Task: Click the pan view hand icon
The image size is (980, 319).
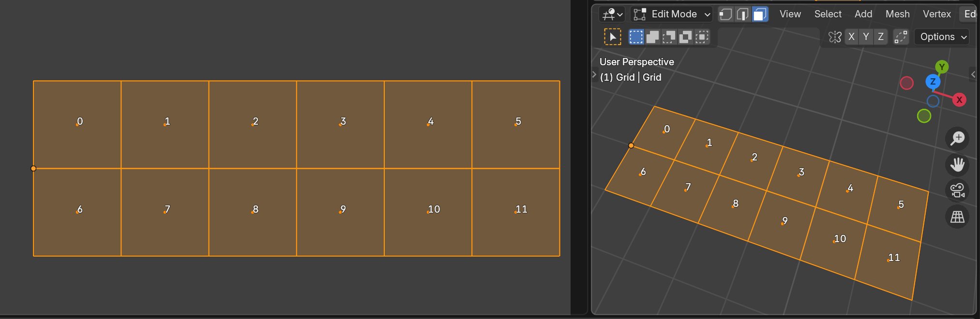Action: [957, 164]
